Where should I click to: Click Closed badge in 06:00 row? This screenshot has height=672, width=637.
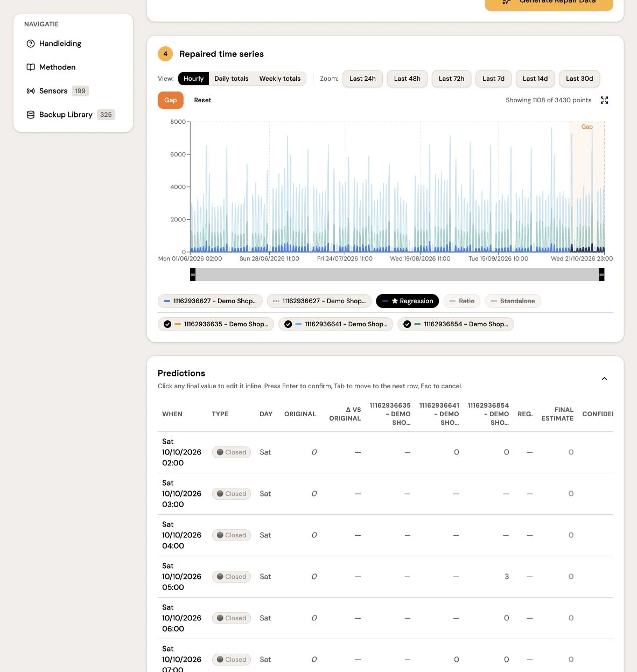pyautogui.click(x=231, y=618)
